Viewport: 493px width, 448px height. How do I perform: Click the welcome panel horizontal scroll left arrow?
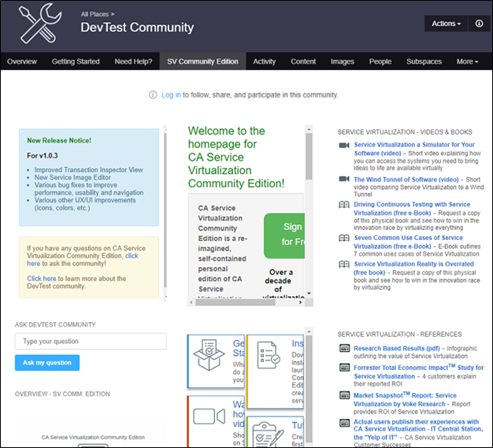[x=191, y=302]
